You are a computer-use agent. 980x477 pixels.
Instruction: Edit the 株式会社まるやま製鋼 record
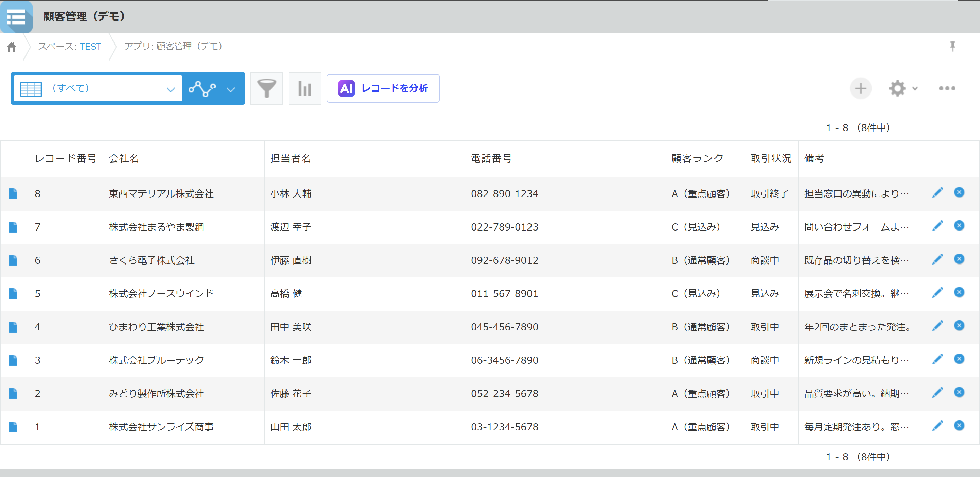point(938,226)
